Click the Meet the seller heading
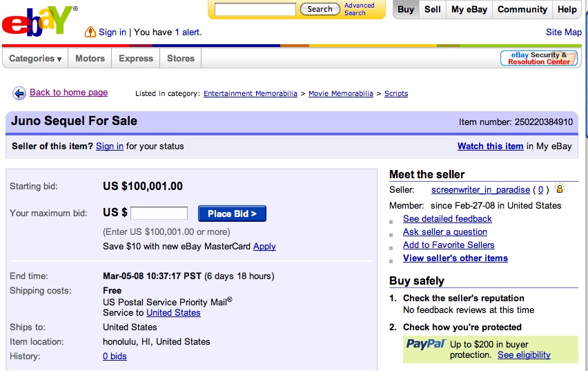Image resolution: width=588 pixels, height=371 pixels. (x=427, y=174)
